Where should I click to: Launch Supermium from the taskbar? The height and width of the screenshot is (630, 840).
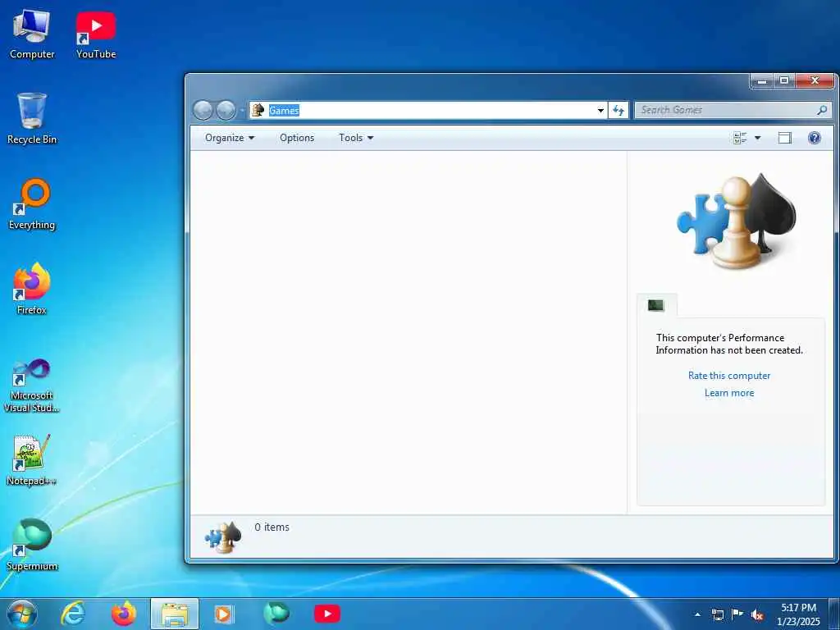tap(276, 614)
